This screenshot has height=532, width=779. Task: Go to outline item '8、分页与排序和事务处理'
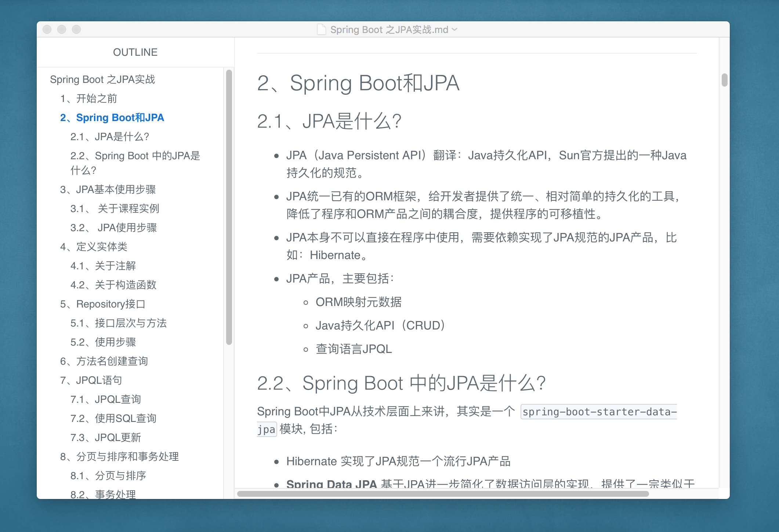click(119, 456)
